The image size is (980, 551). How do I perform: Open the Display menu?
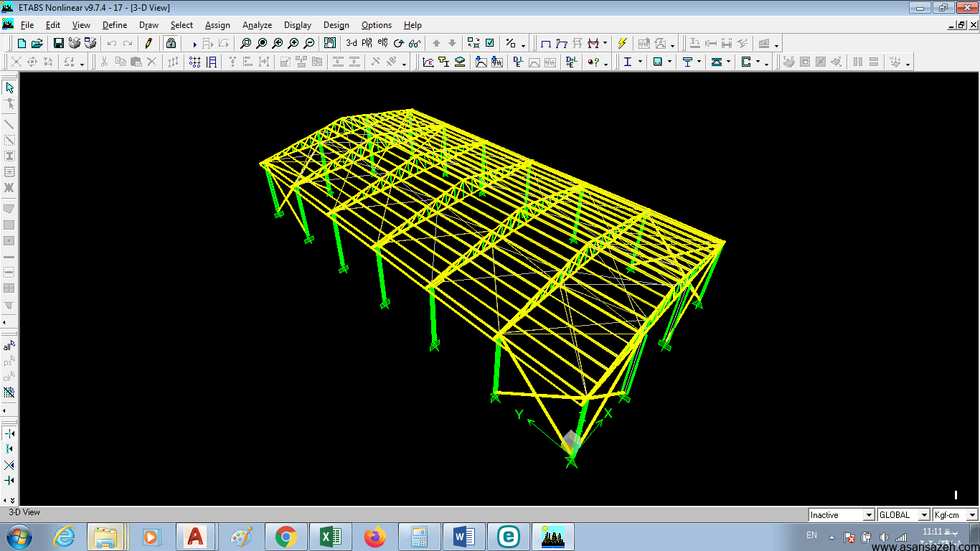pyautogui.click(x=298, y=25)
